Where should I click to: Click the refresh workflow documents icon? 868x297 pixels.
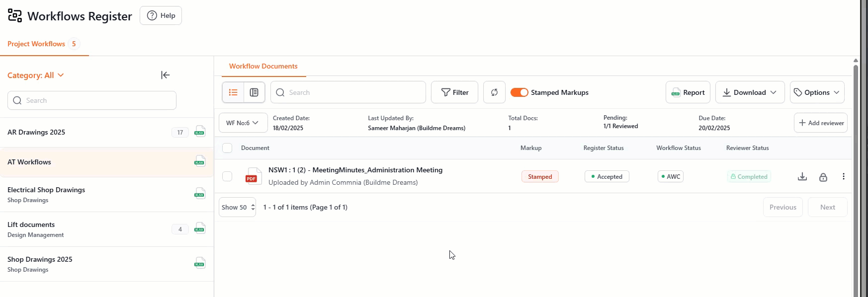[494, 92]
